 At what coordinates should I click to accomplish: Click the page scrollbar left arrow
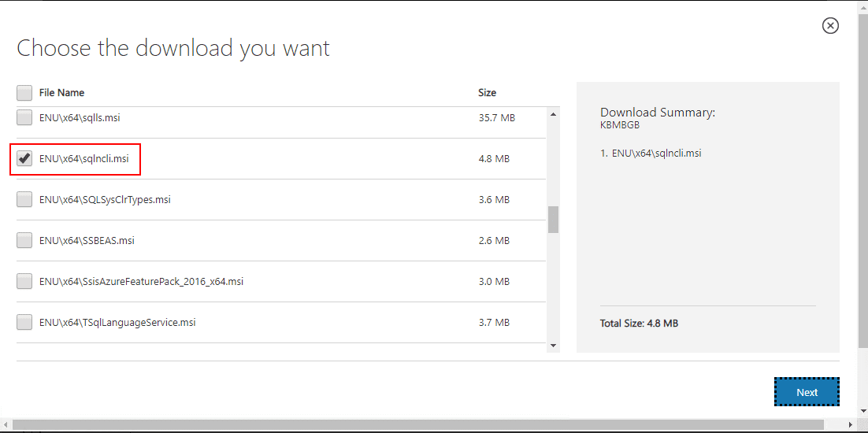click(5, 424)
